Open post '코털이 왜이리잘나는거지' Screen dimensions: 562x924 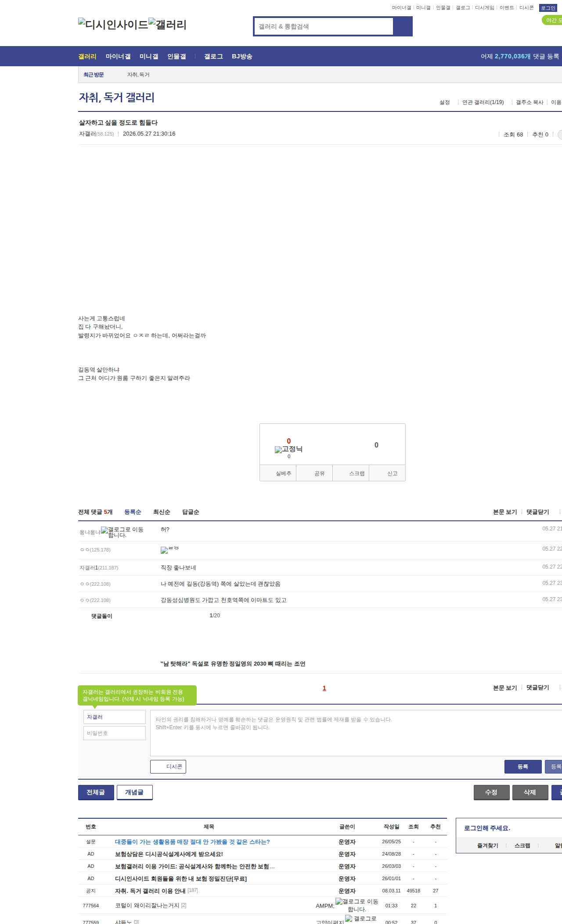pyautogui.click(x=147, y=906)
